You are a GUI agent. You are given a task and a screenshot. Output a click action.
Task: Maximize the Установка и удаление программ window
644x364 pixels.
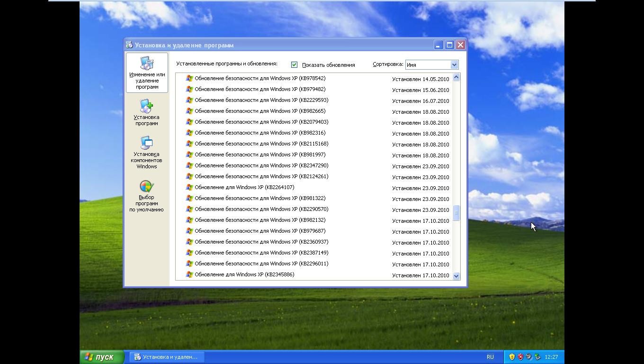pos(449,45)
